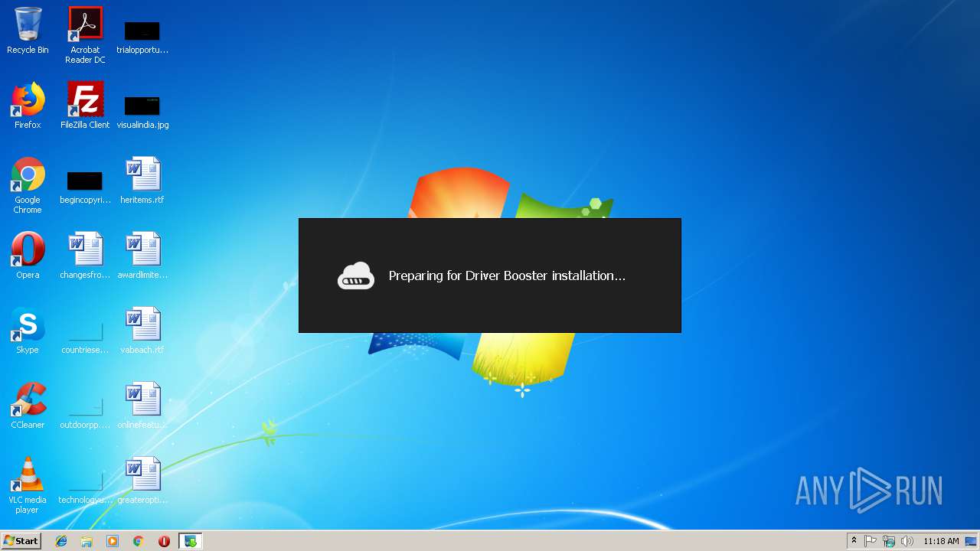
Task: Select the changesfro... Word document
Action: click(x=85, y=256)
